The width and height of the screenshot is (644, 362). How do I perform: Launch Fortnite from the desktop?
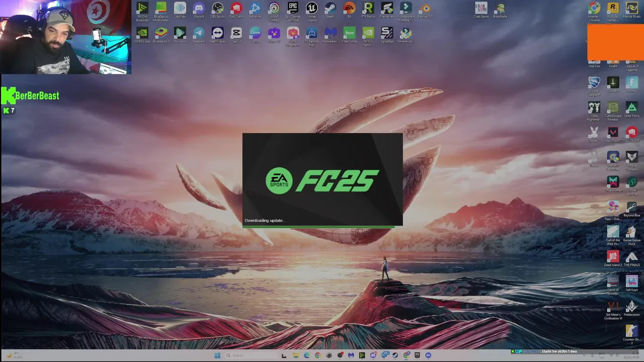point(632,84)
